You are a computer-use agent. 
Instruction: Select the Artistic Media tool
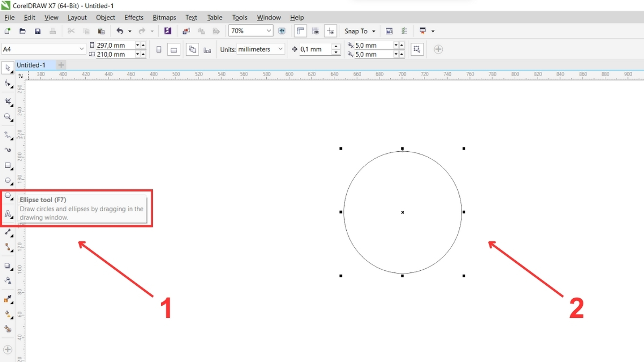pos(8,150)
